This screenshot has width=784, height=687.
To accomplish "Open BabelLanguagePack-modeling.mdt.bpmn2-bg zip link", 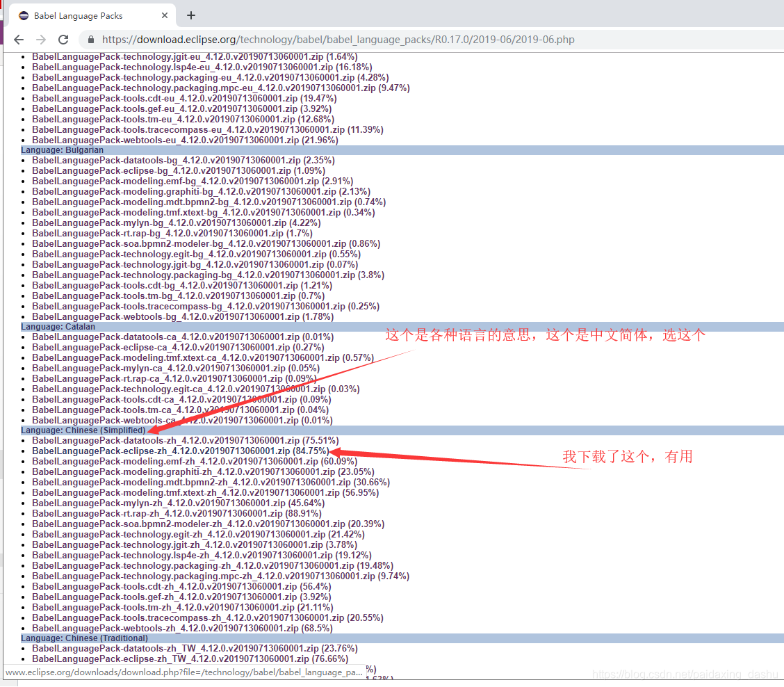I will 209,202.
